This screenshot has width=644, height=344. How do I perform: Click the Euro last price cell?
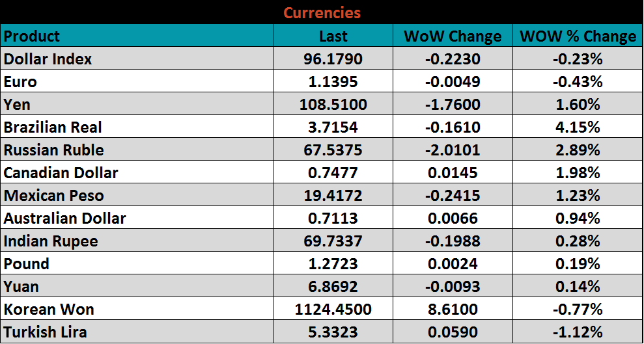click(x=333, y=82)
